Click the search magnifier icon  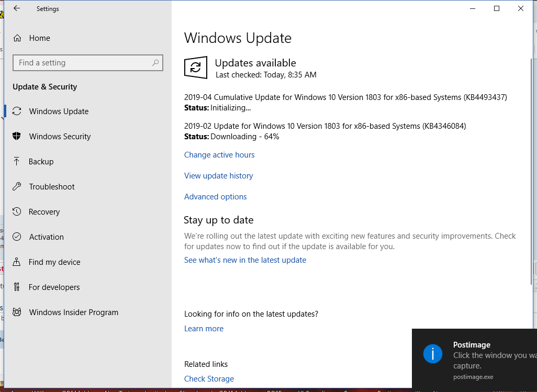click(x=155, y=63)
